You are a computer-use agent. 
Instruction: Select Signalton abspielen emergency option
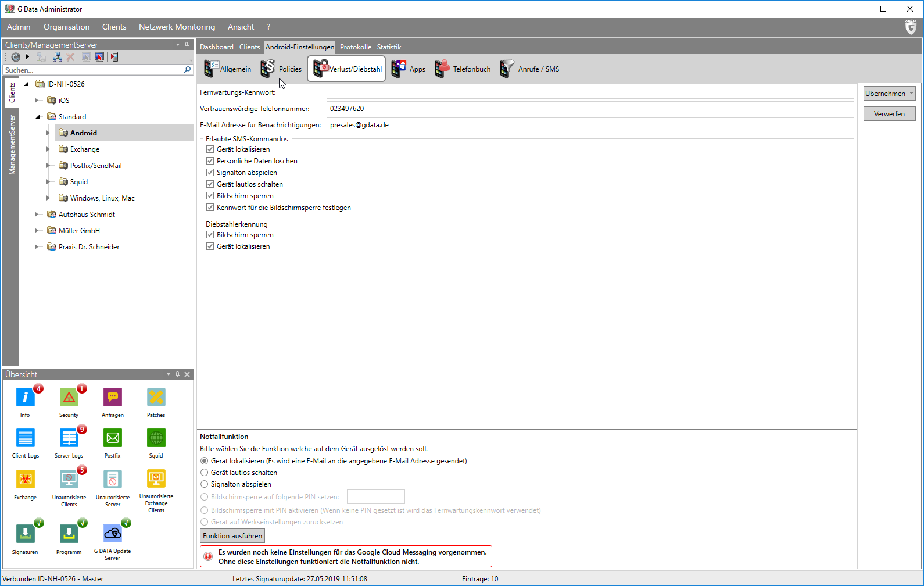coord(204,484)
